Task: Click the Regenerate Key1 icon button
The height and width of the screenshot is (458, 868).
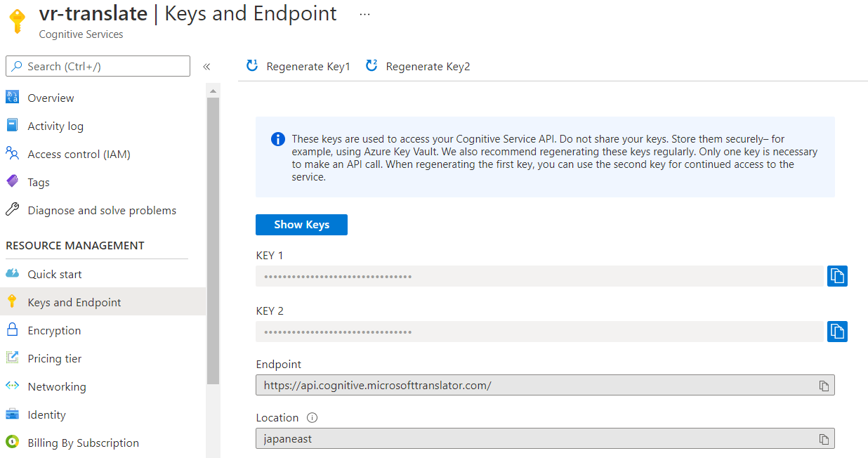Action: (x=252, y=67)
